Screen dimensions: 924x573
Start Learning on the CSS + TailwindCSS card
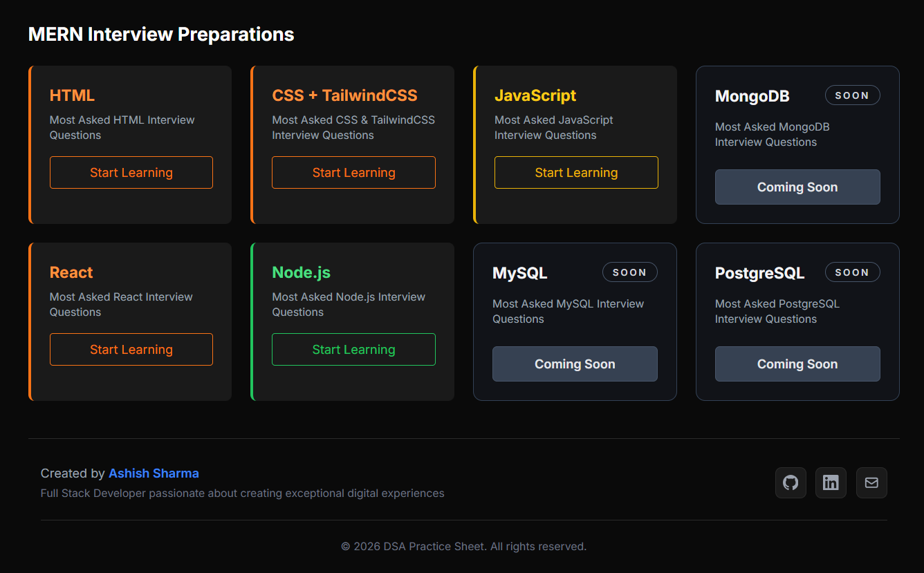coord(353,173)
